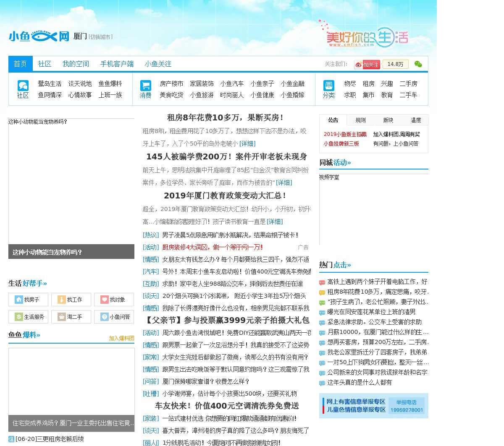Screen dimensions: 504x446
Task: Click the 消费 shopping cart icon
Action: tap(146, 86)
